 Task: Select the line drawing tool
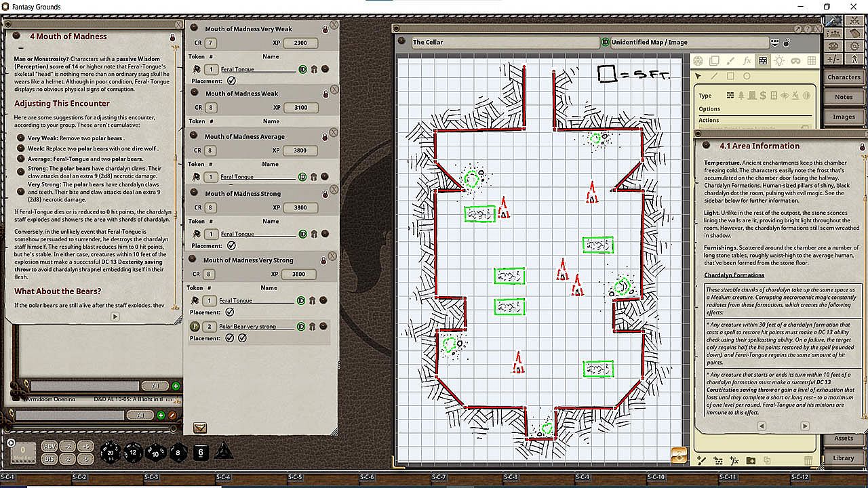[x=715, y=77]
